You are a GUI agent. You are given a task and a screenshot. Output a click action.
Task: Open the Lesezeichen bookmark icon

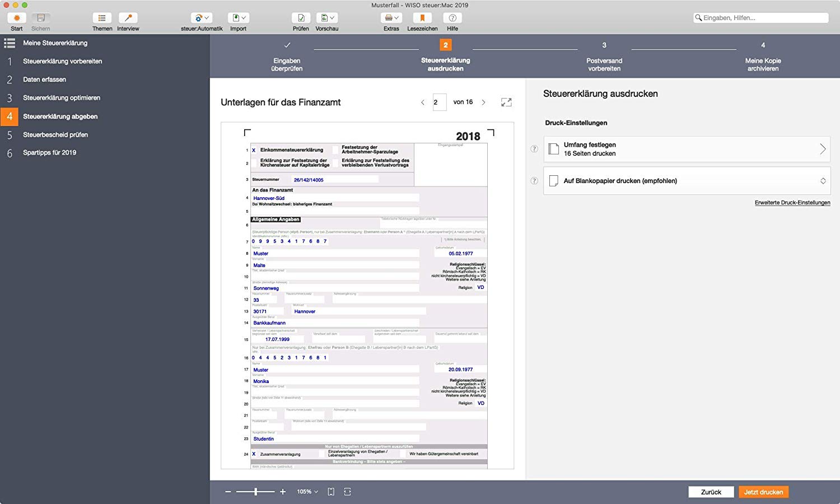coord(422,18)
